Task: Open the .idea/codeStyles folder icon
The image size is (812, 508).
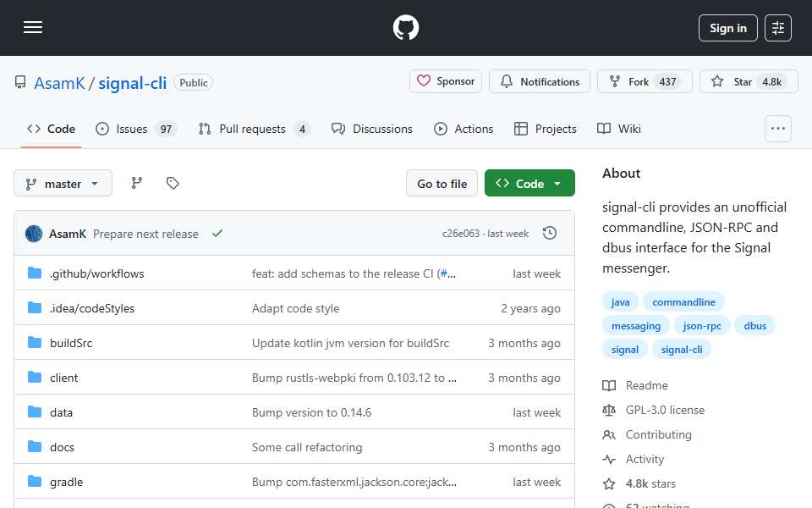Action: pos(35,307)
